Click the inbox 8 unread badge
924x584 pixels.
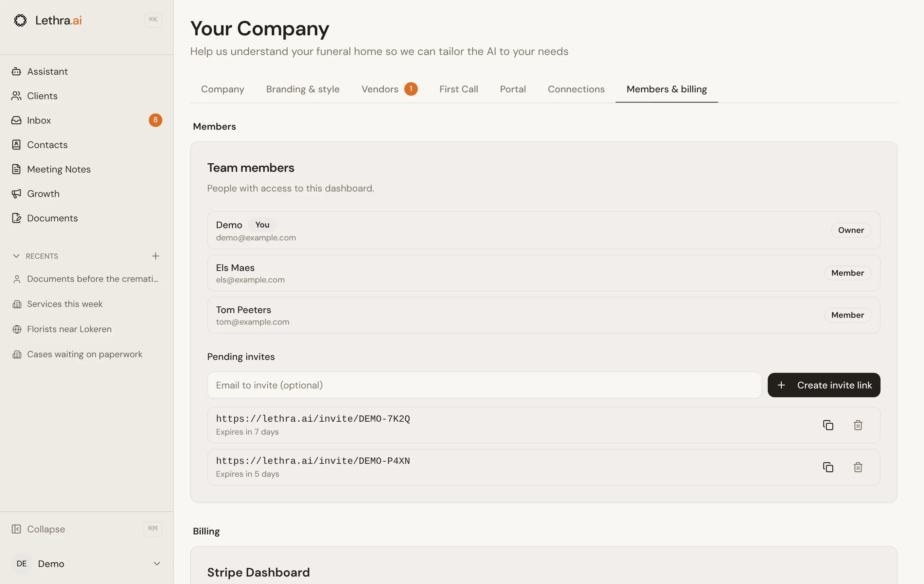155,120
